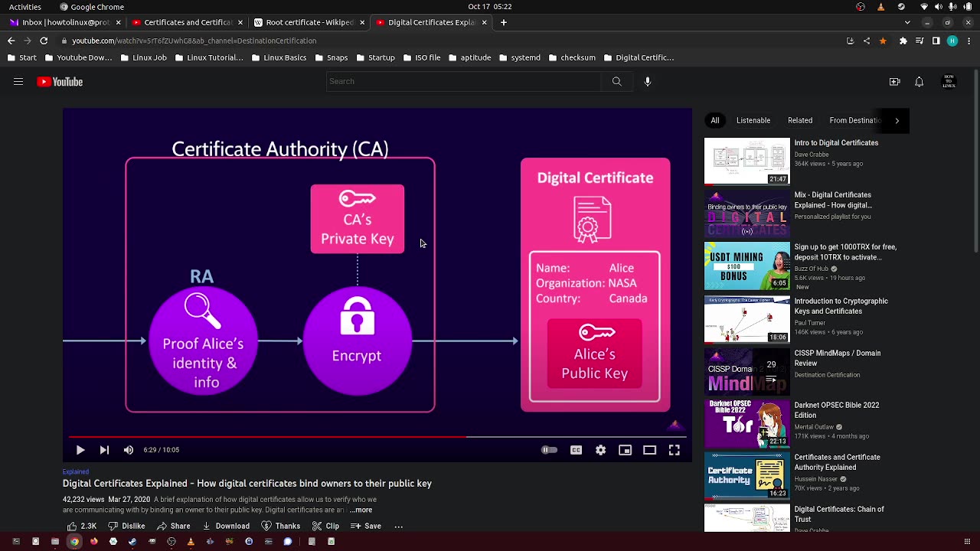This screenshot has width=980, height=551.
Task: Go back with browser back arrow
Action: pyautogui.click(x=11, y=41)
